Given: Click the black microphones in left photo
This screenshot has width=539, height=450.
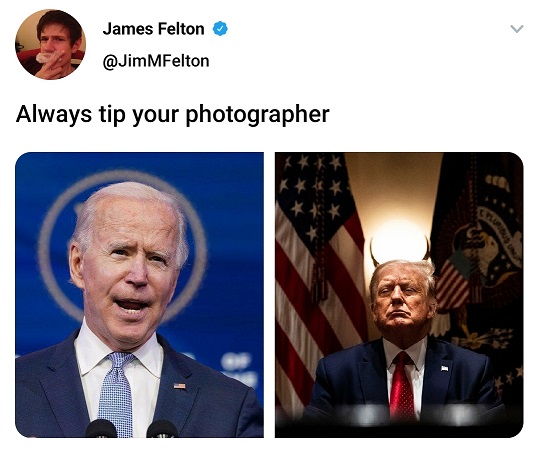Looking at the screenshot, I should (131, 428).
